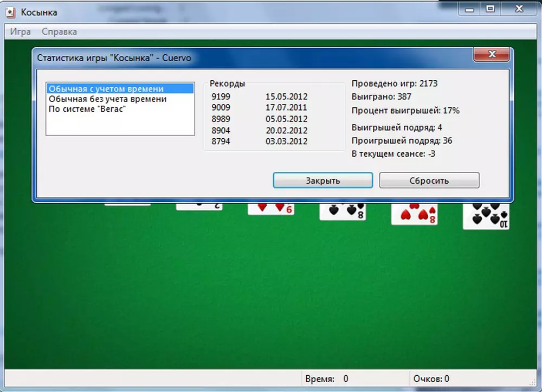This screenshot has height=392, width=542.
Task: Select "Обычная с учетом времени" list entry
Action: 106,89
